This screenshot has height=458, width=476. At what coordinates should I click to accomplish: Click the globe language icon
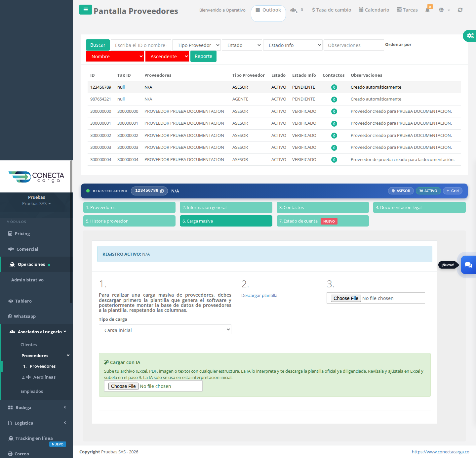point(441,10)
